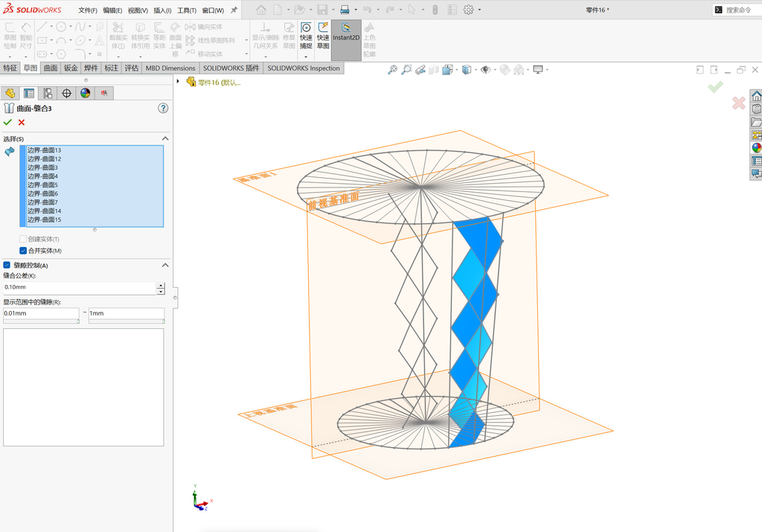The width and height of the screenshot is (762, 532).
Task: Switch to the 评估 tab
Action: tap(131, 68)
